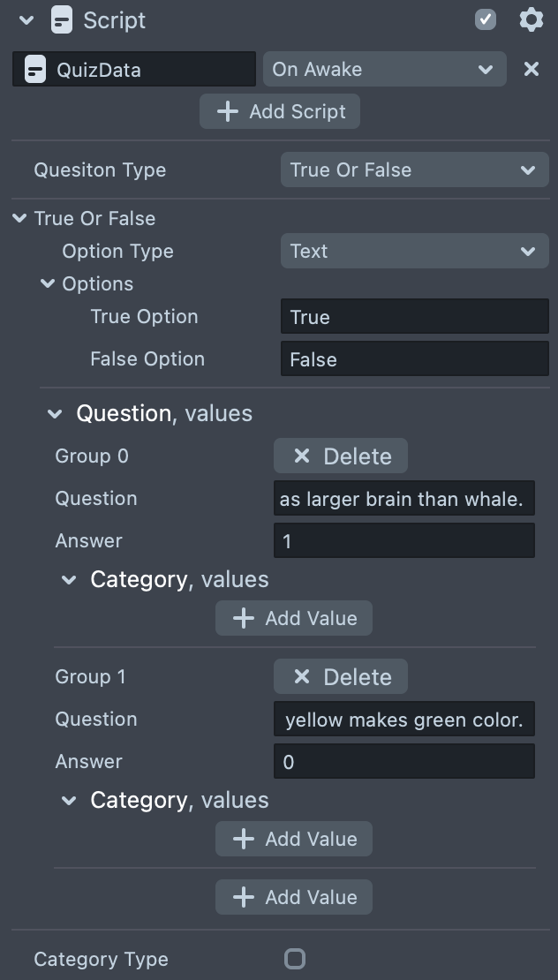Collapse the Options subsection

pos(48,283)
